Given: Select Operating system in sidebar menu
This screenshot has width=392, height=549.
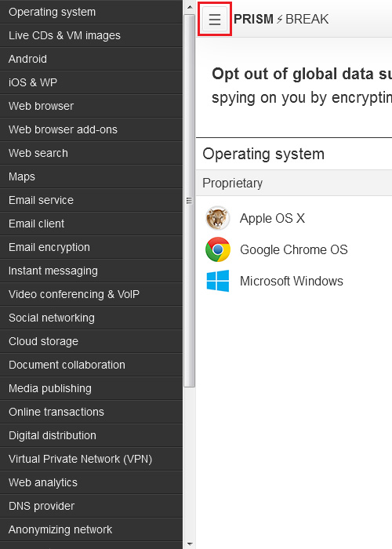Looking at the screenshot, I should pos(91,12).
